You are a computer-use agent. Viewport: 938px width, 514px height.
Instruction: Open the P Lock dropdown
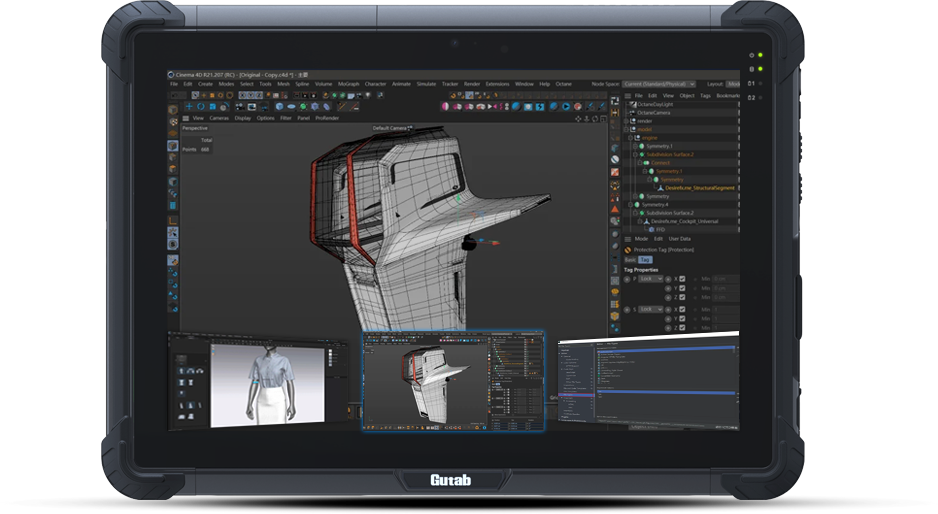(651, 279)
